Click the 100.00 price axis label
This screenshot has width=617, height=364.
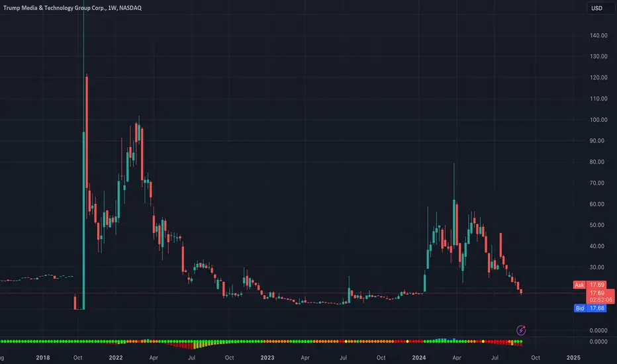pos(598,120)
